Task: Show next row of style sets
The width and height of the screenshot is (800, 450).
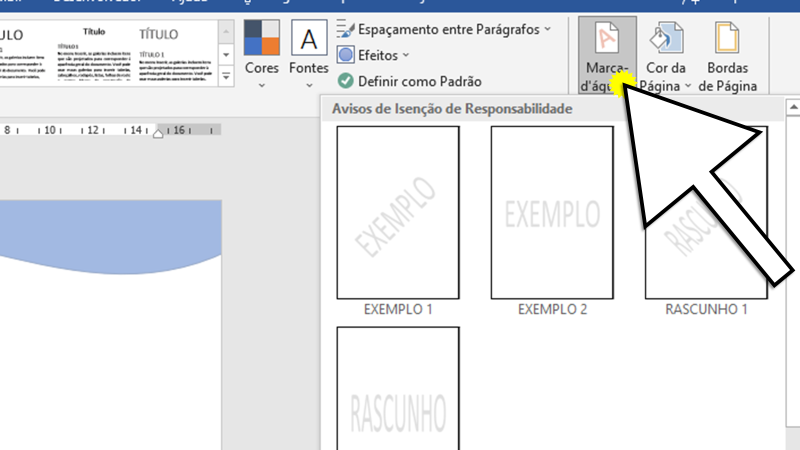Action: coord(226,54)
